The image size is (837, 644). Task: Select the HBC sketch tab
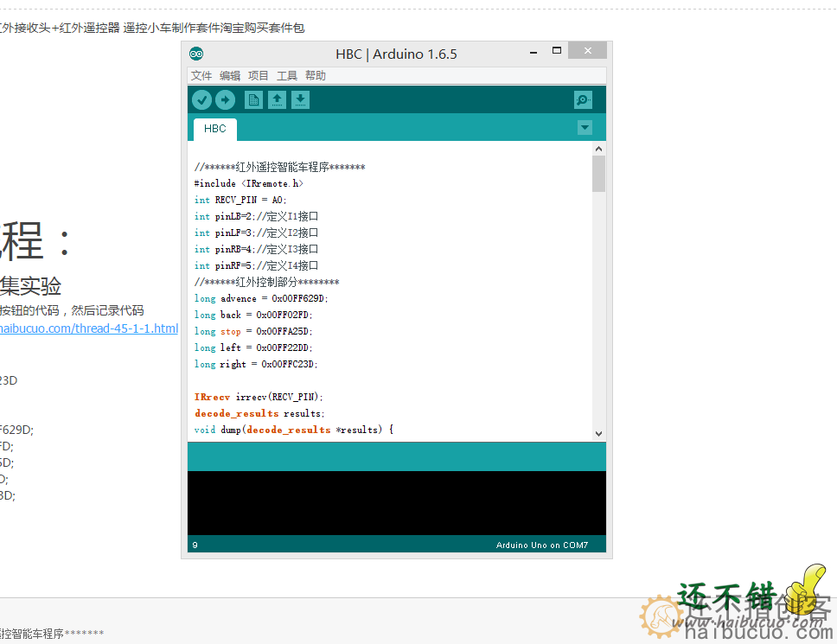215,129
